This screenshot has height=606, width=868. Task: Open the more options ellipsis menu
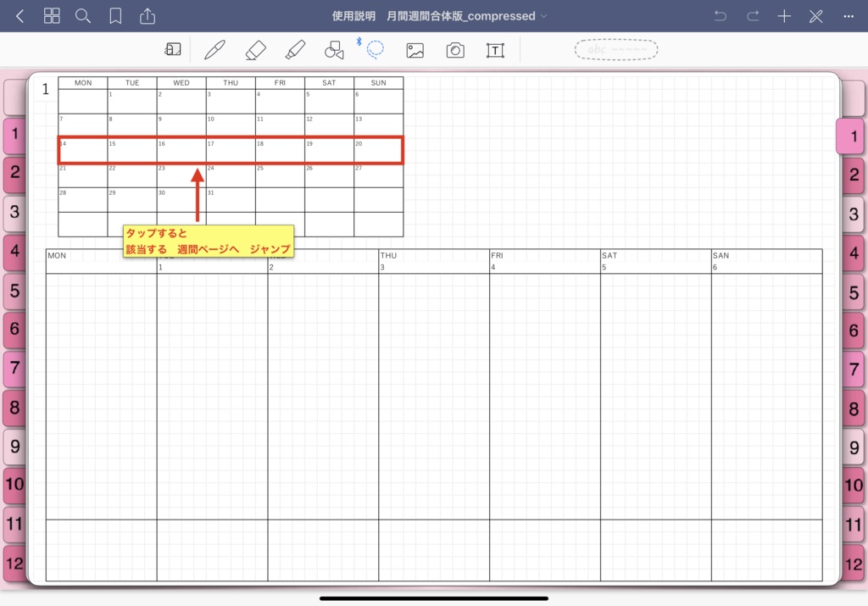tap(849, 16)
